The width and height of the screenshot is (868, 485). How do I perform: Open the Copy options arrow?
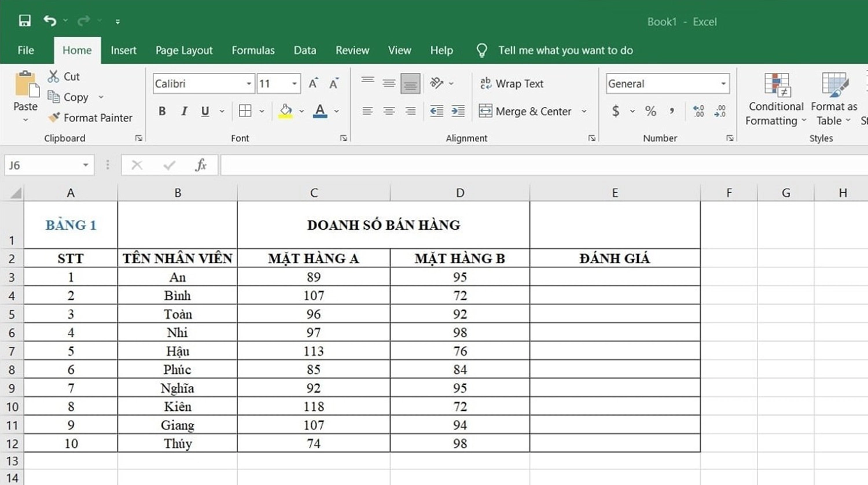pyautogui.click(x=101, y=97)
